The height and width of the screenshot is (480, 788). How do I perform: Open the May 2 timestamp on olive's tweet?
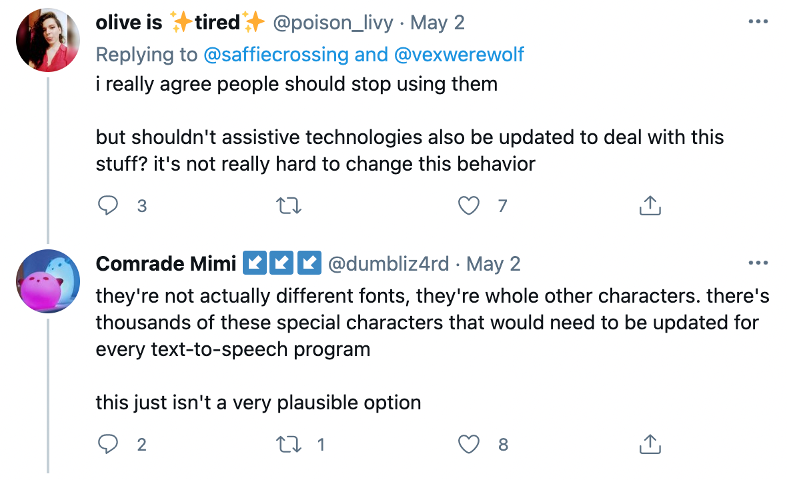click(x=439, y=22)
